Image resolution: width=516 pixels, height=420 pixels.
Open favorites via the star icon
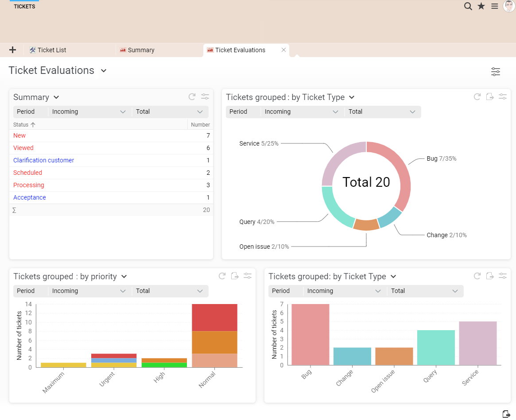[481, 6]
